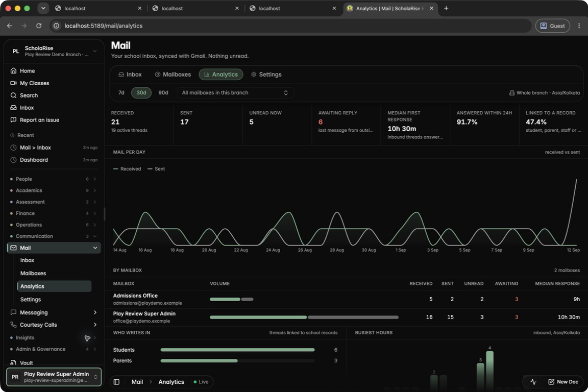
Task: Open Mailboxes under Mail group
Action: point(33,274)
